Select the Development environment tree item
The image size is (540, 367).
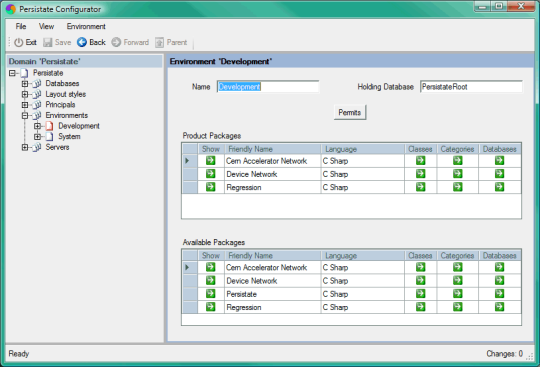pyautogui.click(x=79, y=126)
